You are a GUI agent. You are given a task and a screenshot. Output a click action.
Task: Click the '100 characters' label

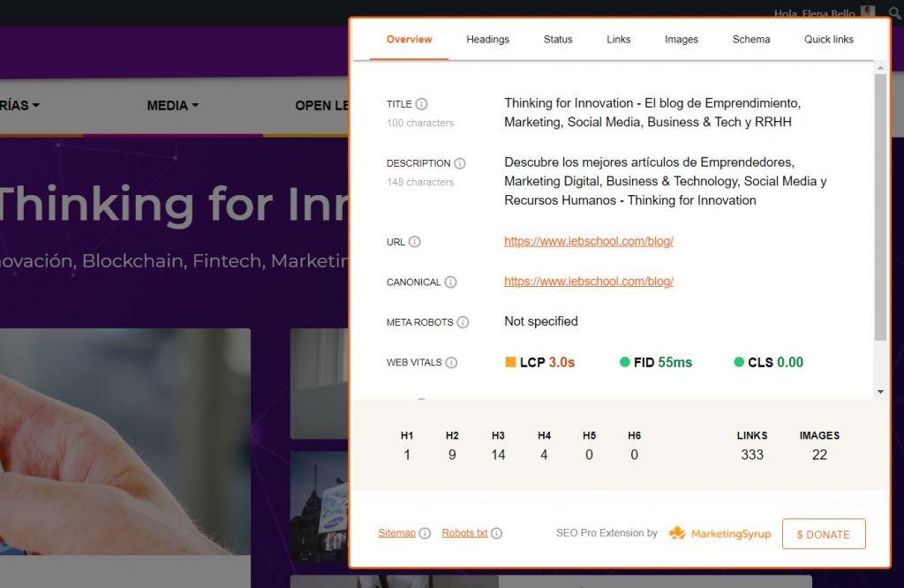click(420, 123)
